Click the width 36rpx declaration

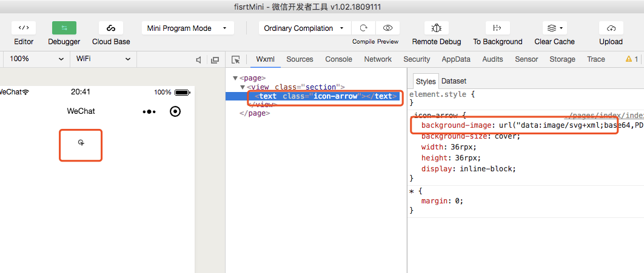[x=449, y=146]
